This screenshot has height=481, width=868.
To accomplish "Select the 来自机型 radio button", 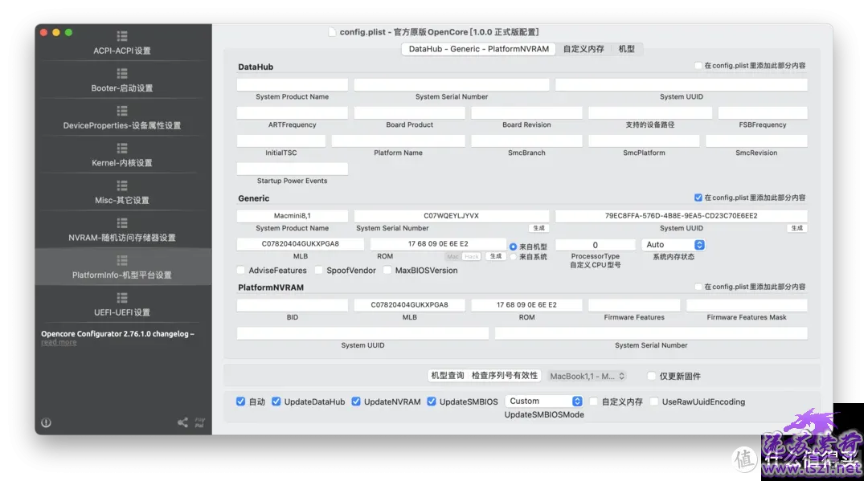I will [x=513, y=247].
